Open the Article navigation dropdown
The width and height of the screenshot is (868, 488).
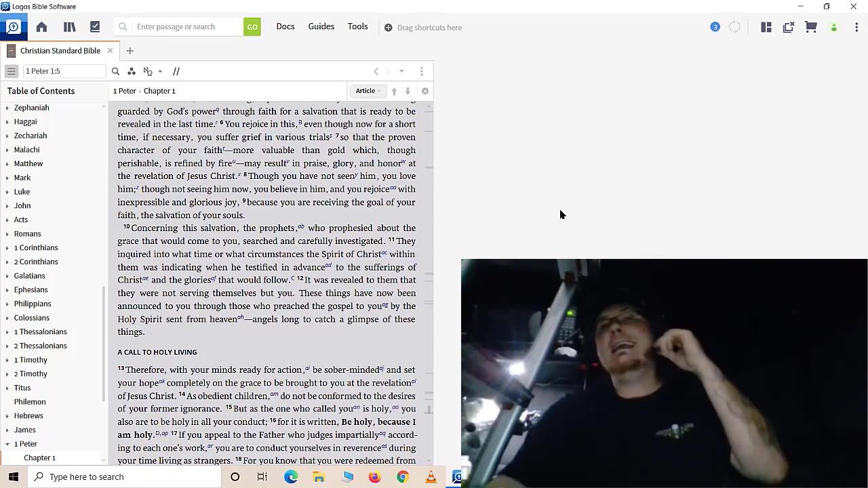(x=368, y=91)
